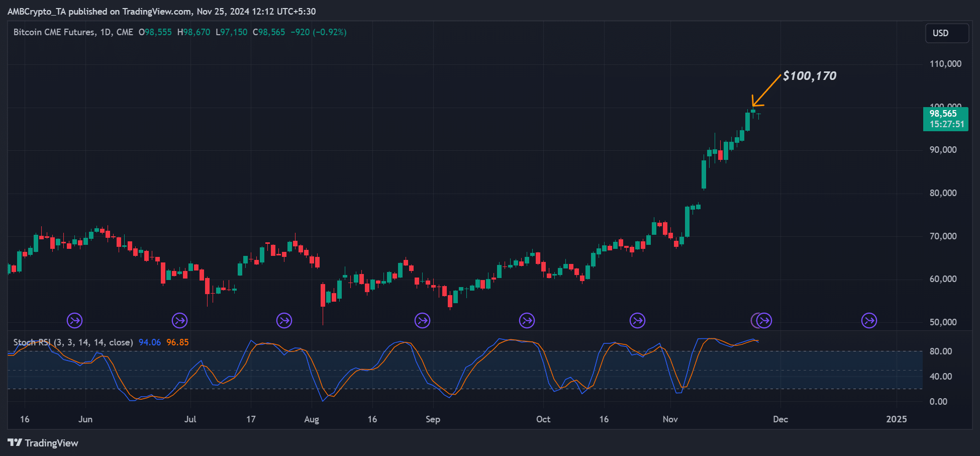The width and height of the screenshot is (980, 456).
Task: Click the AMBCrypto_TA published header text
Action: pos(161,12)
